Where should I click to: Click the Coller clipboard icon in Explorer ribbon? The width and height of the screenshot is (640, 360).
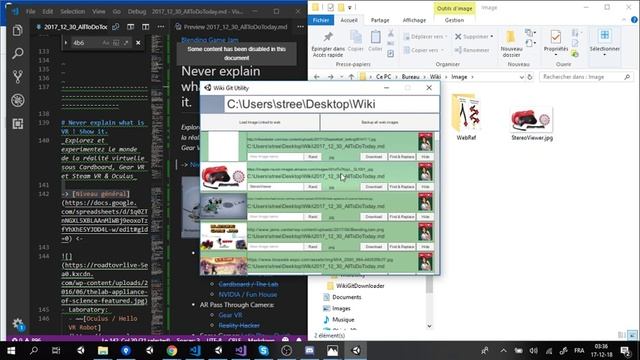[x=375, y=37]
